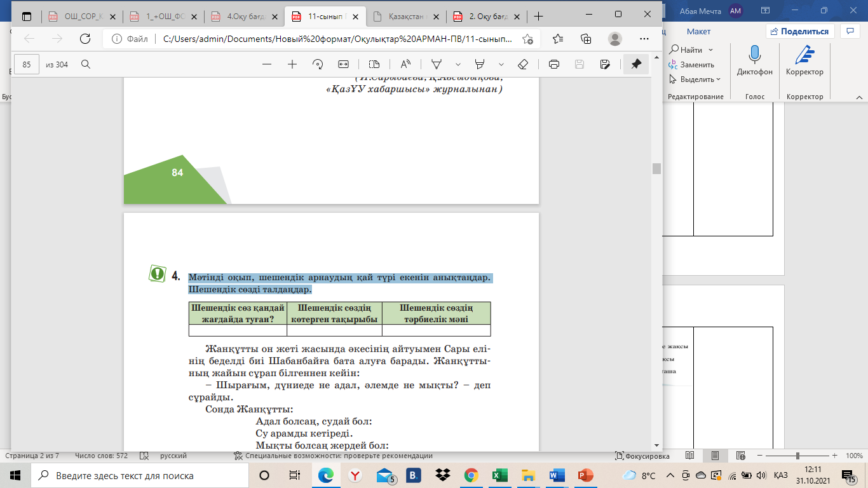Image resolution: width=868 pixels, height=488 pixels.
Task: Open PowerPoint from the taskbar
Action: click(x=585, y=475)
